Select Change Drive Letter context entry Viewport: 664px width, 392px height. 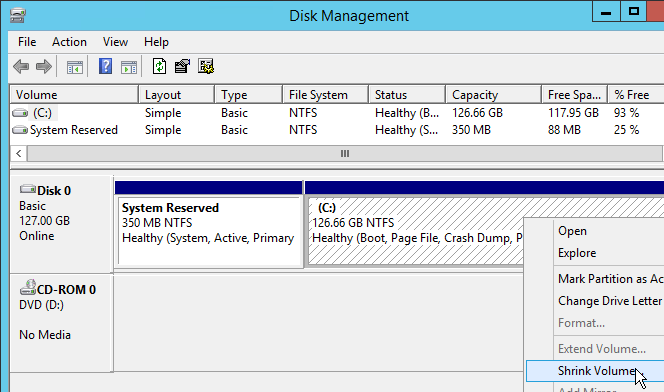(595, 301)
